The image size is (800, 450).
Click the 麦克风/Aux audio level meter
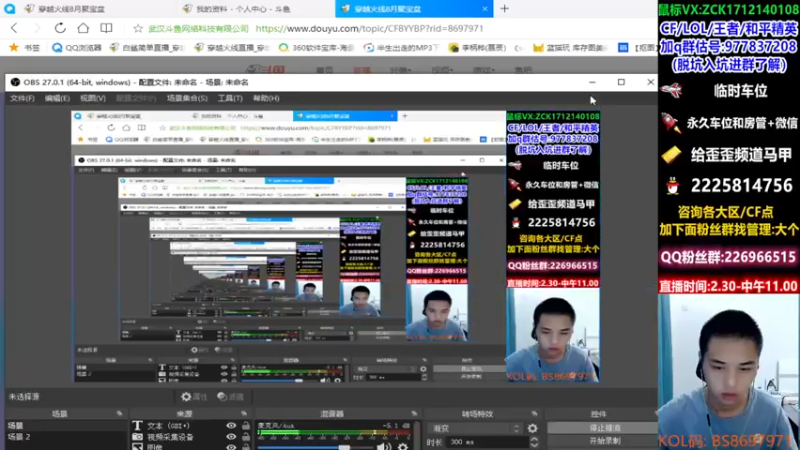click(x=334, y=434)
